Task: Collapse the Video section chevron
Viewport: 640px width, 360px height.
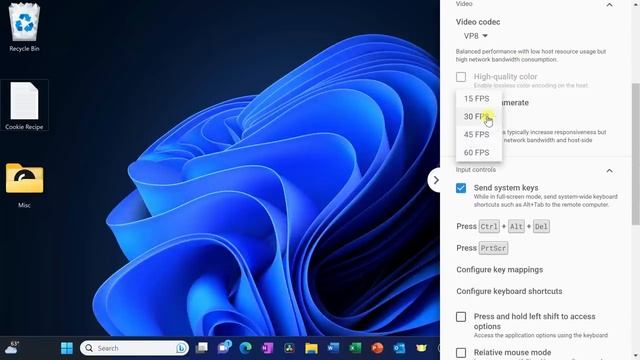Action: point(609,5)
